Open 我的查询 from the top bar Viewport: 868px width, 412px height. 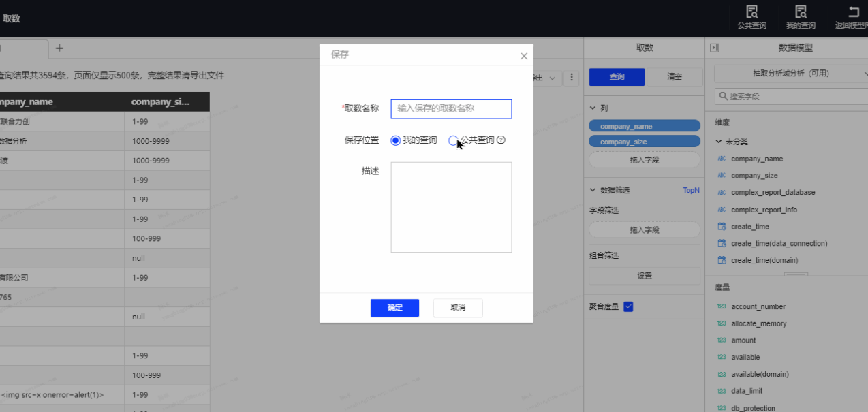[801, 18]
